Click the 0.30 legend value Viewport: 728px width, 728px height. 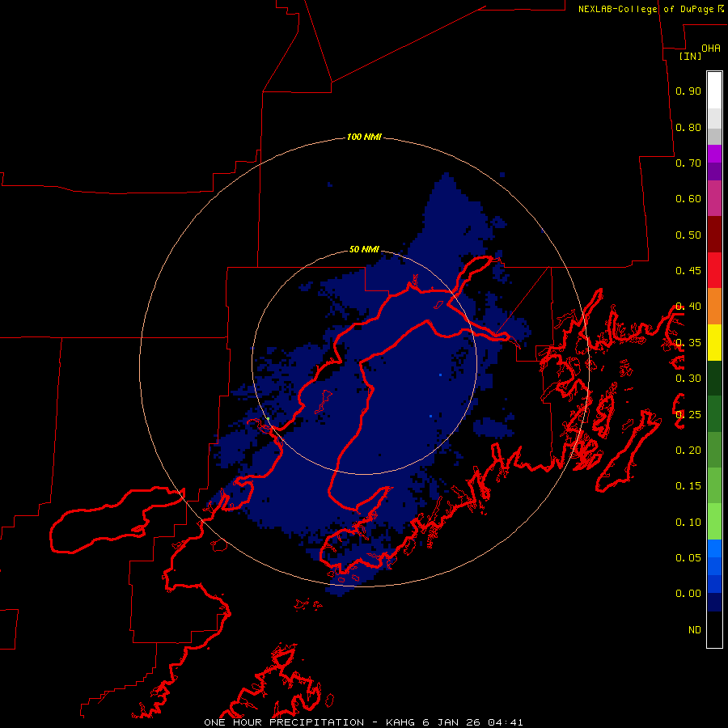(688, 379)
